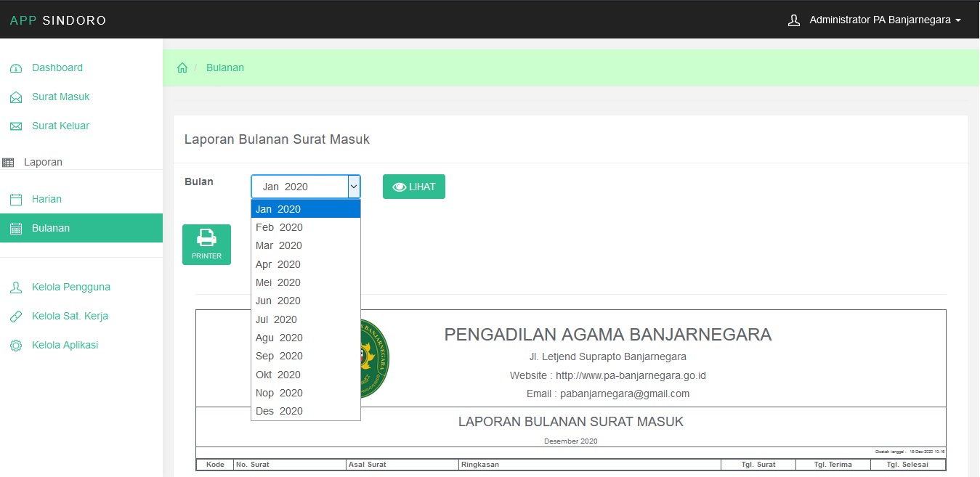Select Jun 2020 in the Bulan list
980x477 pixels.
(x=278, y=301)
